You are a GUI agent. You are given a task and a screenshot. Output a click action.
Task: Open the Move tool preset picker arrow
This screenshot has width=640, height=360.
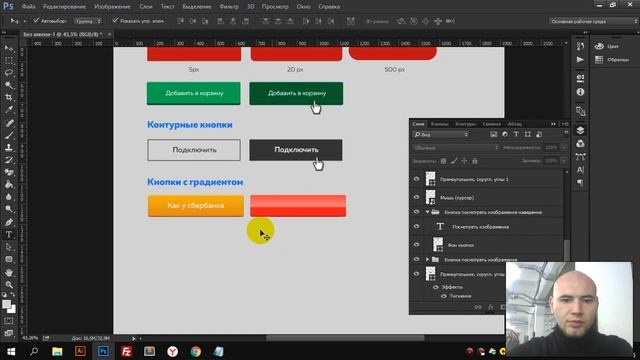[24, 21]
